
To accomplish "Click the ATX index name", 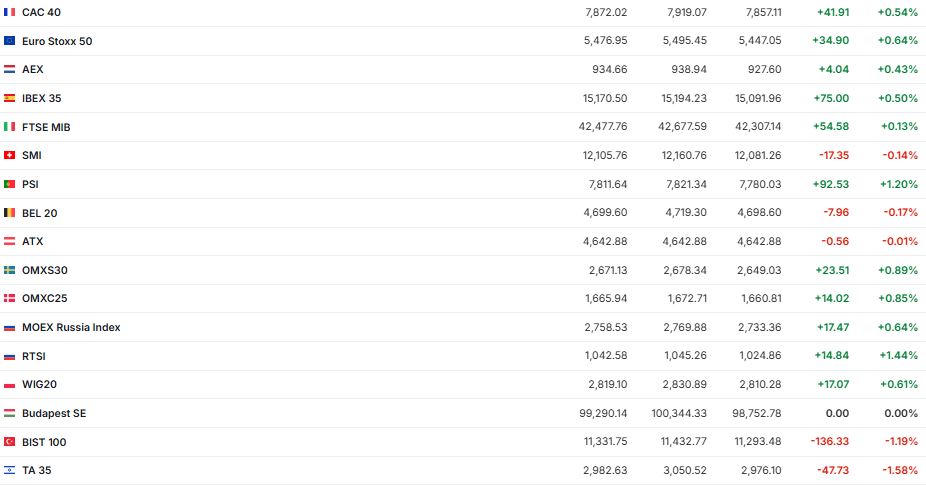I will (33, 241).
